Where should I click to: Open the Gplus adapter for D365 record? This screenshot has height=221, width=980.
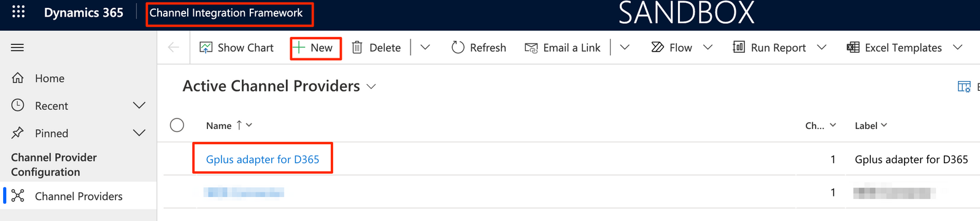click(x=263, y=159)
